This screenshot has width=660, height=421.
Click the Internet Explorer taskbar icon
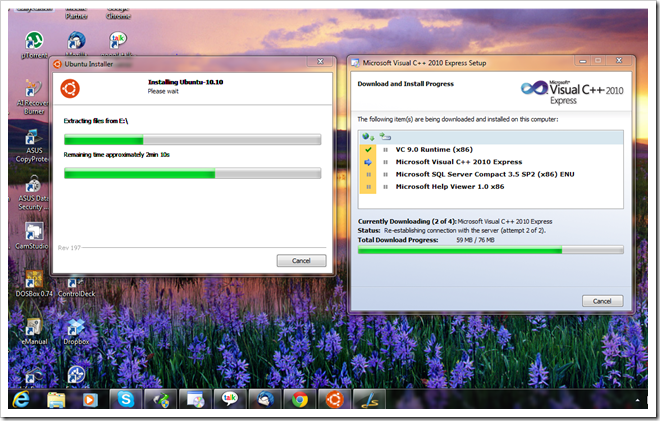pos(21,399)
